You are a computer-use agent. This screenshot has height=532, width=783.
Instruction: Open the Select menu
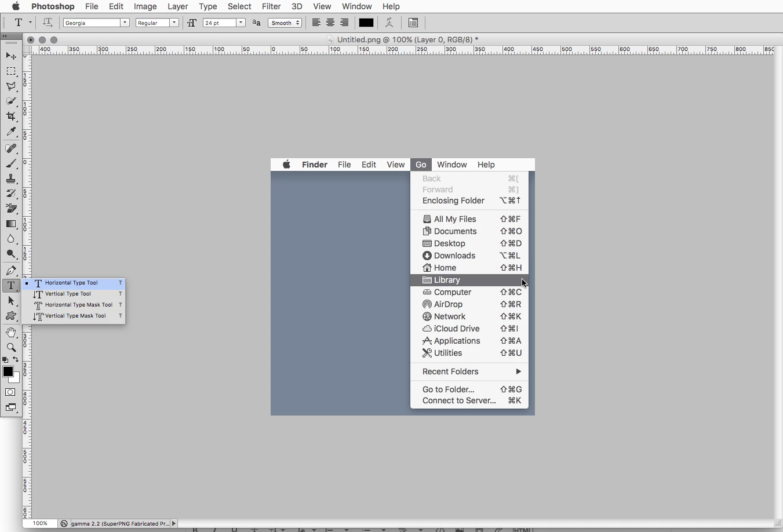point(239,6)
